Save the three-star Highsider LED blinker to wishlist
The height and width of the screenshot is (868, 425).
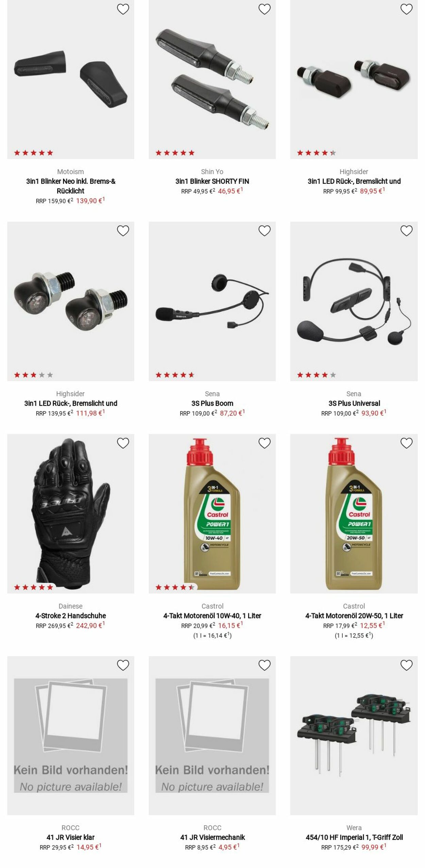coord(123,231)
